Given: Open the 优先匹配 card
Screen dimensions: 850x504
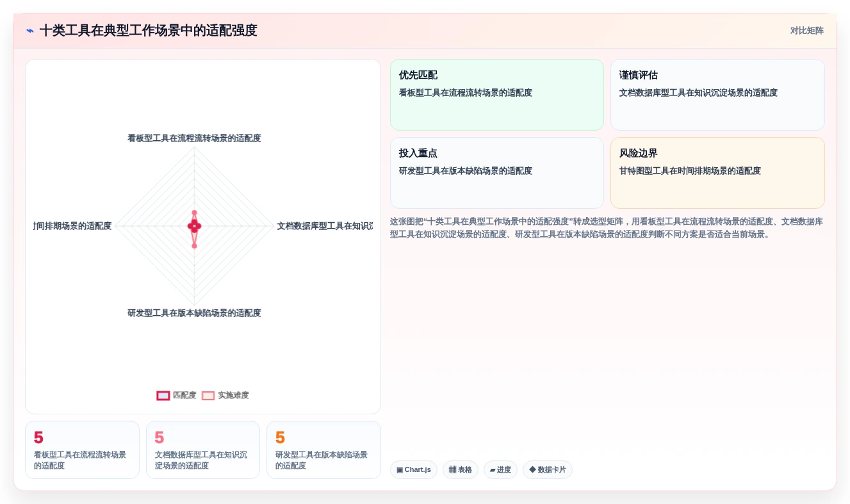Looking at the screenshot, I should [497, 95].
